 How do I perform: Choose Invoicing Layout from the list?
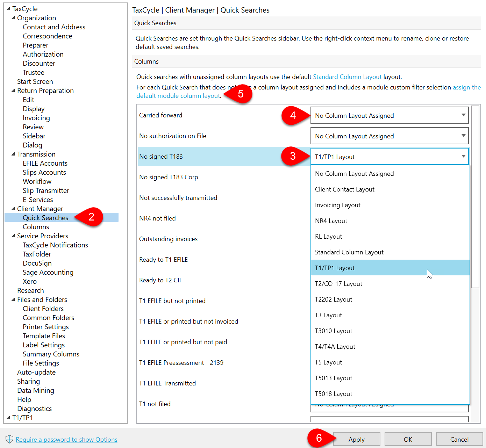390,205
